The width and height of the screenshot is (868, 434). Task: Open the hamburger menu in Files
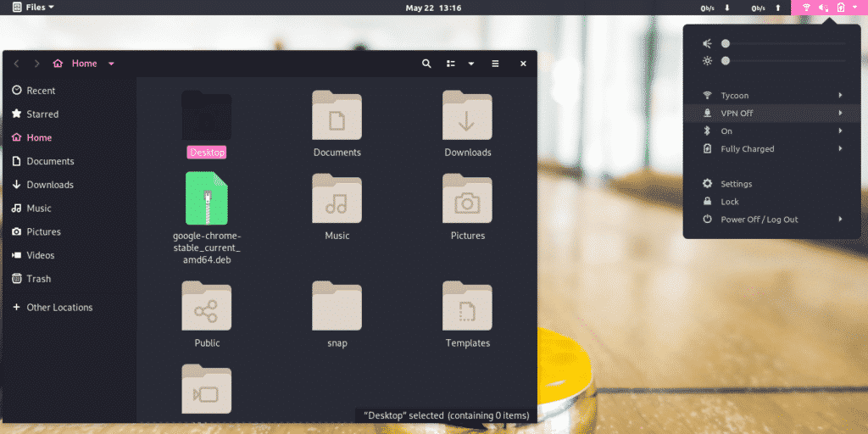click(x=495, y=64)
